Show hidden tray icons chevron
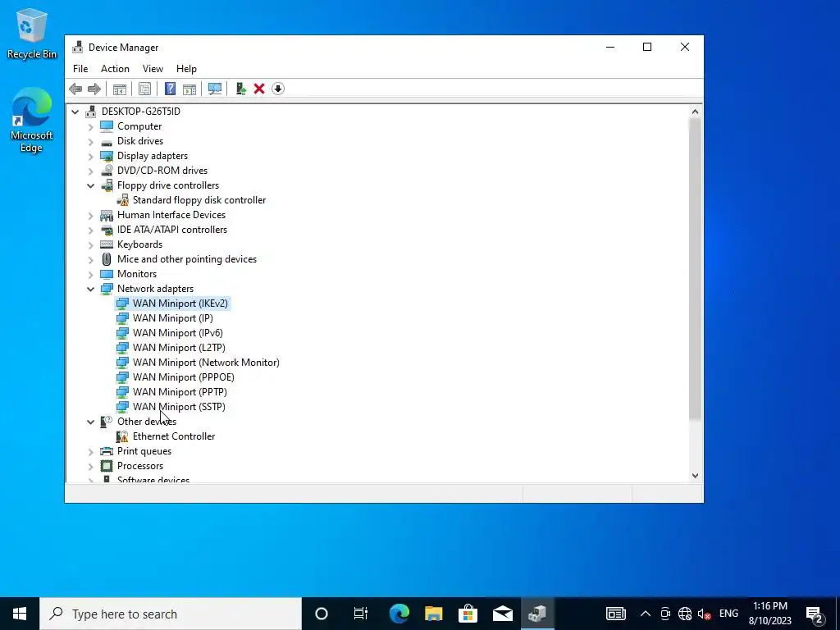 646,614
